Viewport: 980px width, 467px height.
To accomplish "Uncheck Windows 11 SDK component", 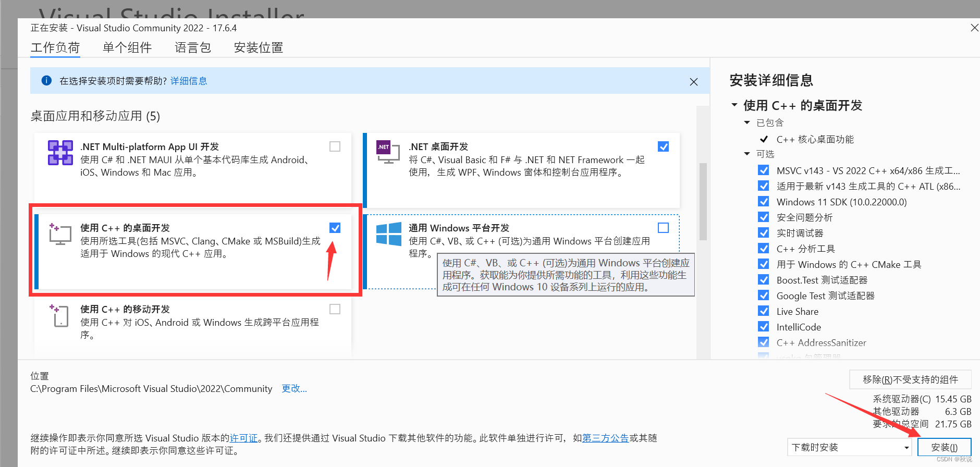I will click(764, 202).
